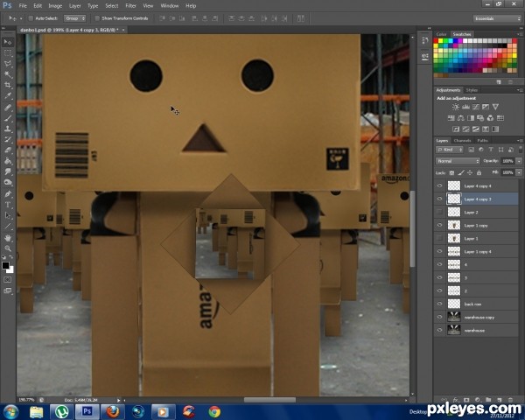Open the Layers panel flyout menu
This screenshot has width=525, height=420.
tap(520, 141)
